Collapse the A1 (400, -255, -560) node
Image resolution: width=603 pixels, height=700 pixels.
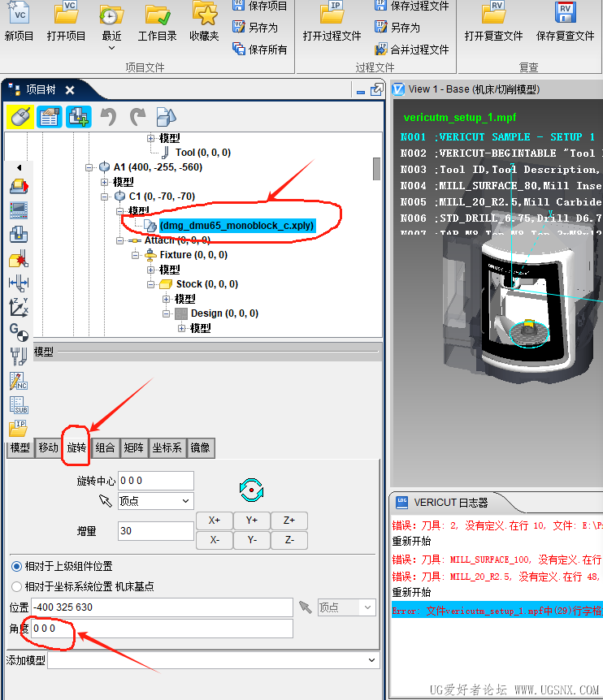point(89,167)
